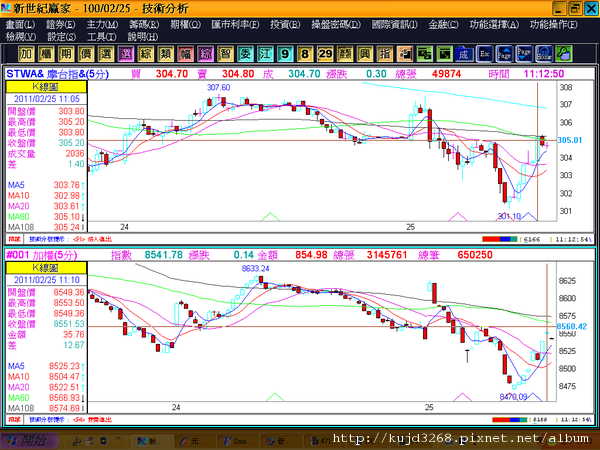Click the Esc toolbar button

pyautogui.click(x=484, y=54)
